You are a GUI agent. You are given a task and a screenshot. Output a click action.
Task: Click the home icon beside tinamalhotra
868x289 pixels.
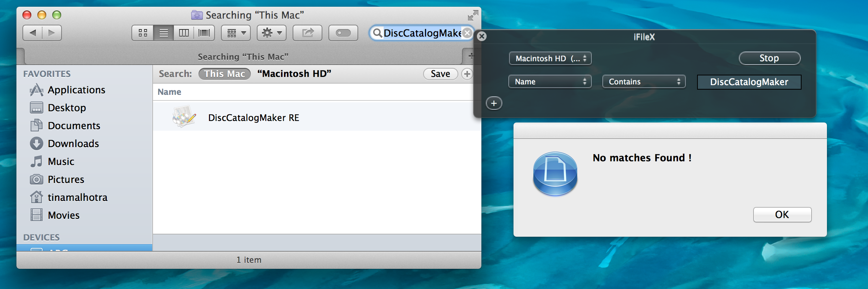pos(37,197)
